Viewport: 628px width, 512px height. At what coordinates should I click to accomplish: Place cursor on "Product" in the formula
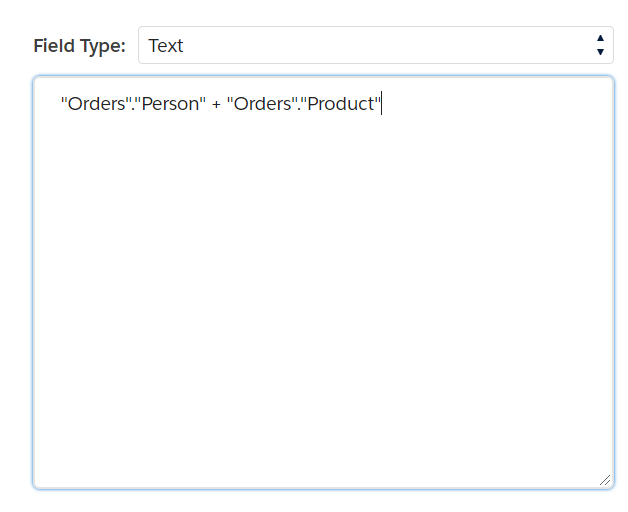340,104
